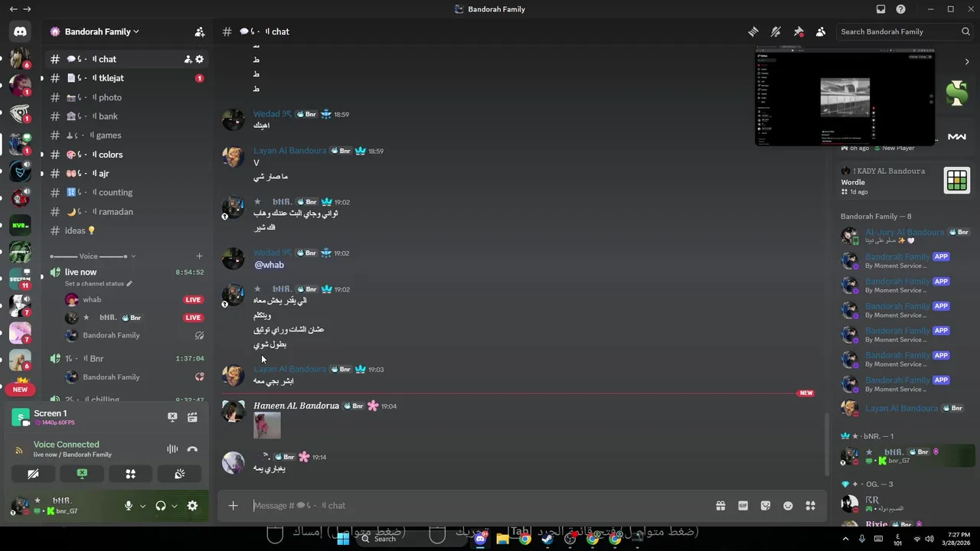Open Pinned Messages pin icon
The height and width of the screenshot is (551, 980).
[799, 31]
